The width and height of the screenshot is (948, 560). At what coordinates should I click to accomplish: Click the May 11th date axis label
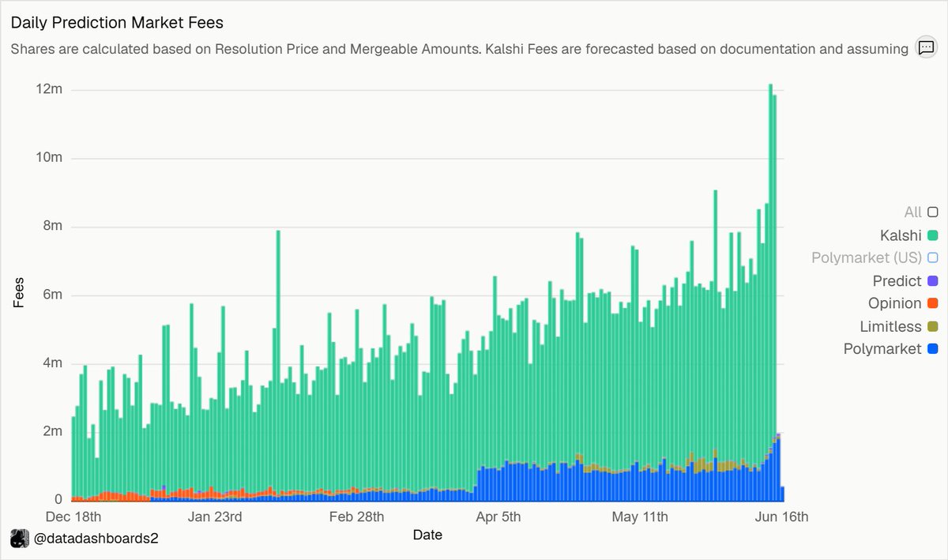(640, 517)
